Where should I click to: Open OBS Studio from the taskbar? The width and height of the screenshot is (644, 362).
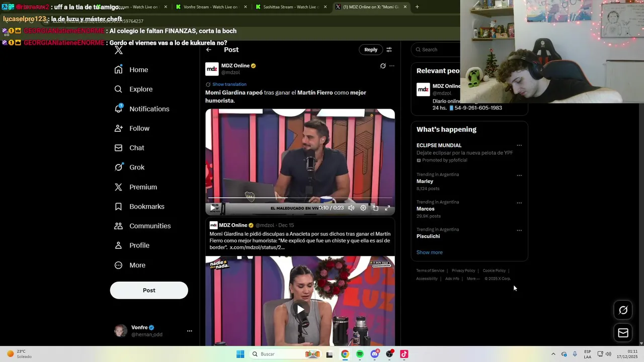[389, 354]
